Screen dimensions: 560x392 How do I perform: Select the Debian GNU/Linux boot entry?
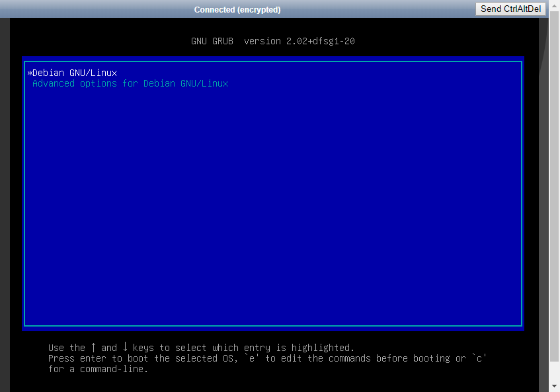pyautogui.click(x=75, y=73)
